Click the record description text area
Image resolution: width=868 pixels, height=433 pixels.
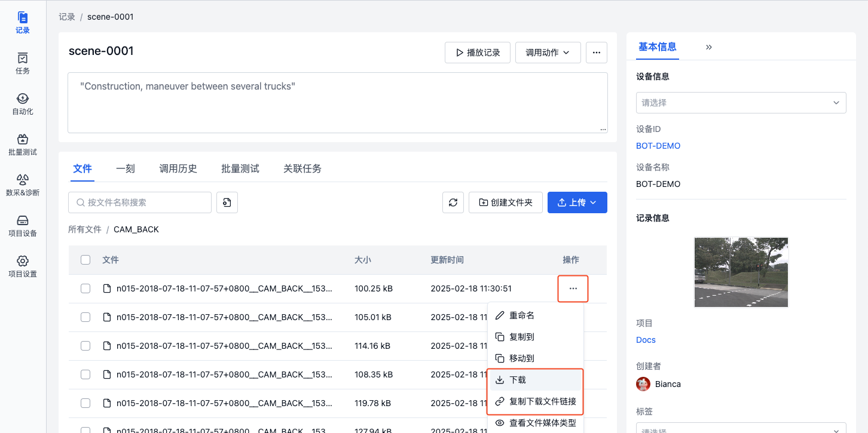pyautogui.click(x=338, y=103)
